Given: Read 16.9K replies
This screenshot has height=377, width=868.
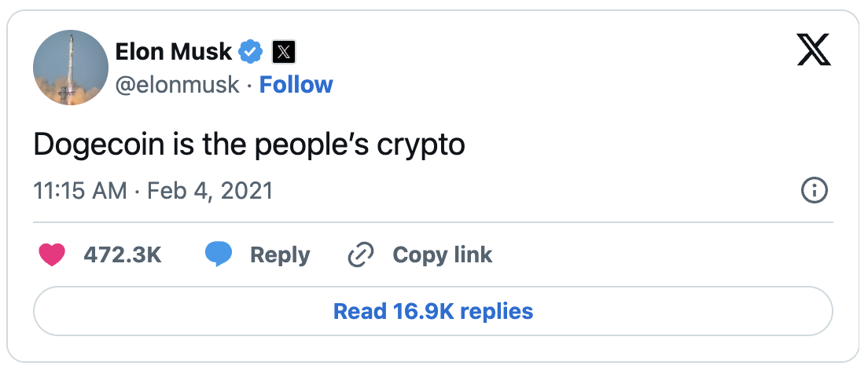Looking at the screenshot, I should click(x=433, y=311).
